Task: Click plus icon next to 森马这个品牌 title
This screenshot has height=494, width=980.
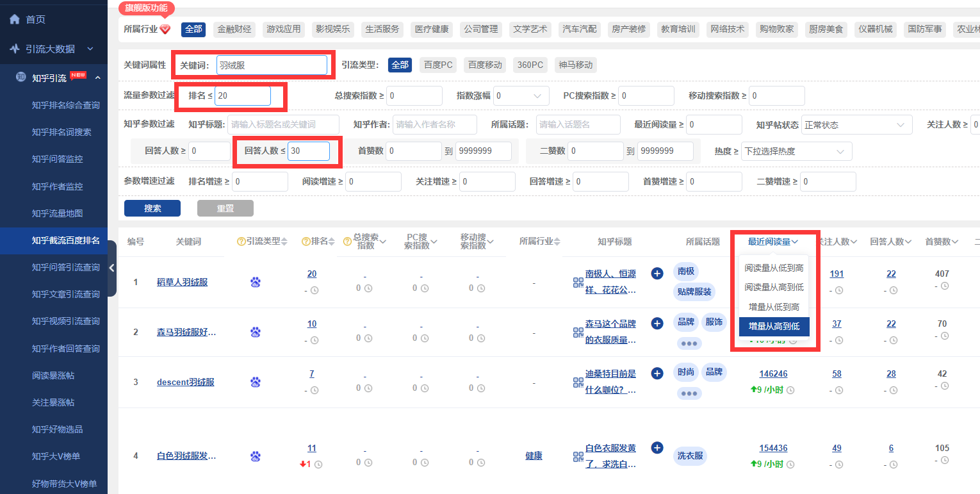Action: (x=657, y=324)
